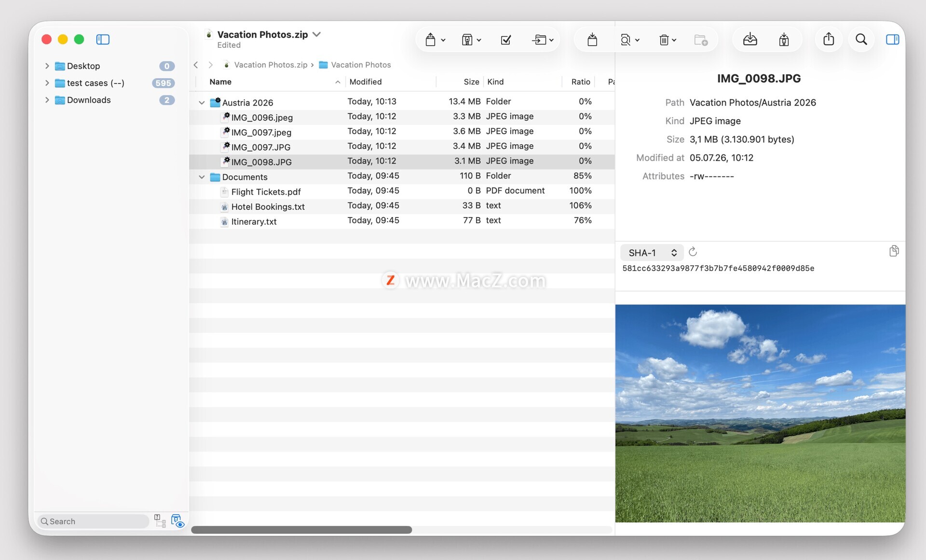The height and width of the screenshot is (560, 926).
Task: Click the Flight Tickets.pdf file icon
Action: pyautogui.click(x=224, y=192)
